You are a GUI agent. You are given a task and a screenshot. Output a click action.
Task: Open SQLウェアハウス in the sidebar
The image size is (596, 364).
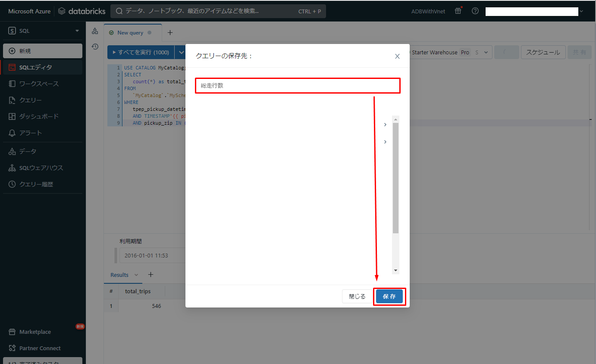click(x=43, y=168)
